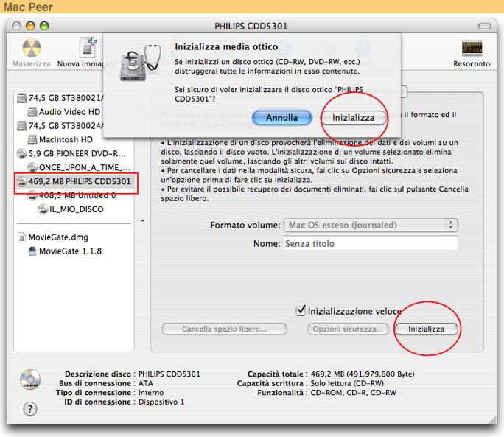
Task: Select 469,2 MB PHILIPS CDD5301 drive
Action: (x=74, y=181)
